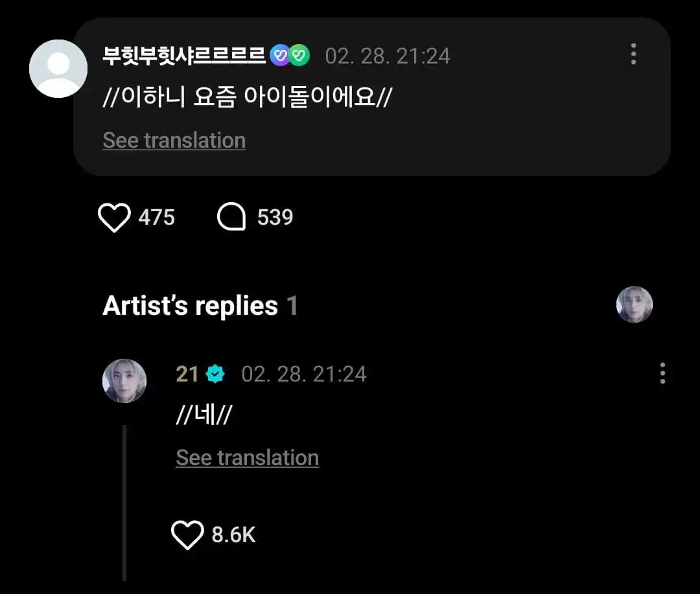The height and width of the screenshot is (594, 700).
Task: Select the Artist's replies heading
Action: pos(190,306)
